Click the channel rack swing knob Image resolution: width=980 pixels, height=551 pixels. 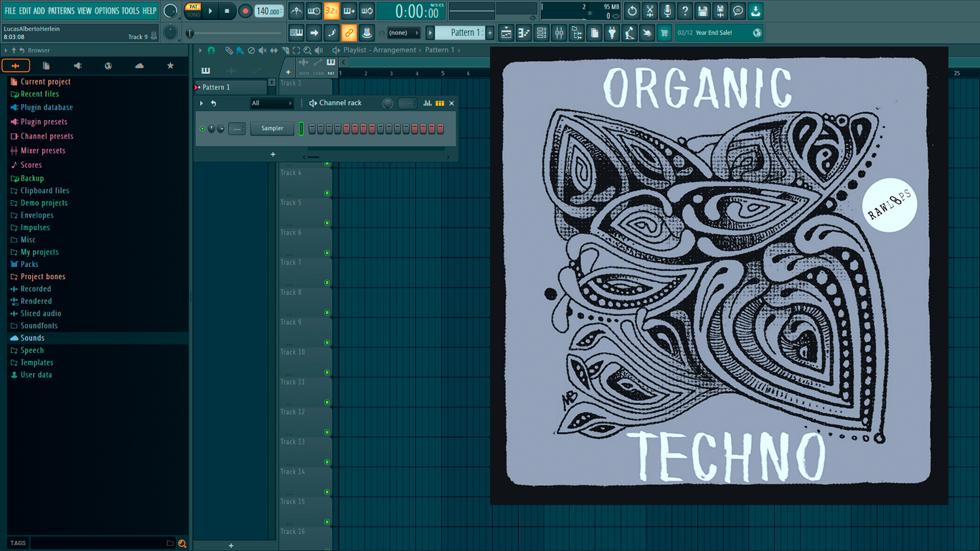(387, 103)
